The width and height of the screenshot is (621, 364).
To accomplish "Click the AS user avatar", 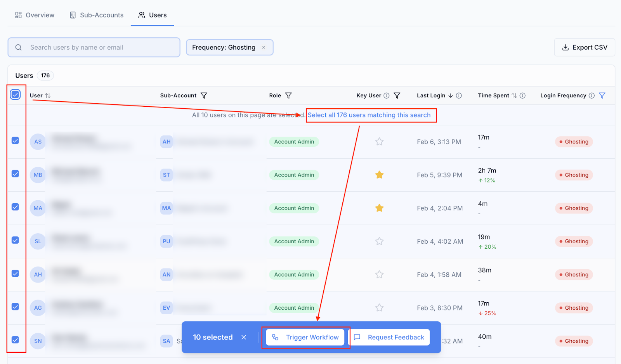I will click(x=38, y=142).
